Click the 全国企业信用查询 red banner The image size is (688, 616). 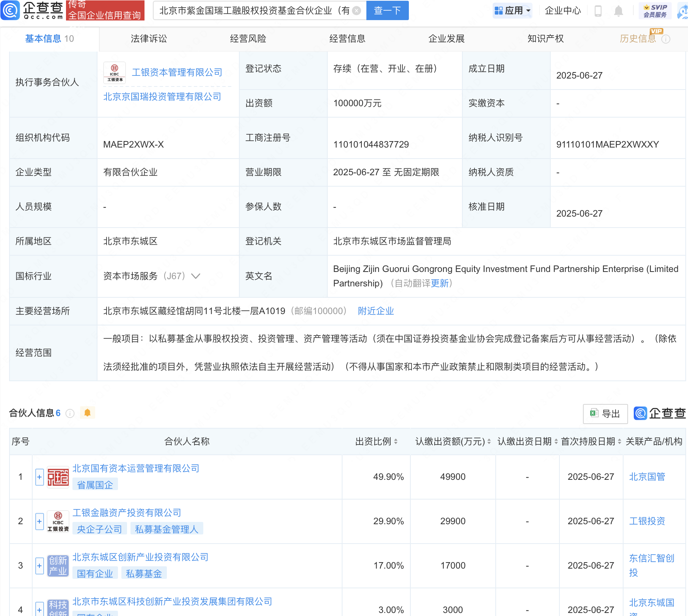(105, 10)
